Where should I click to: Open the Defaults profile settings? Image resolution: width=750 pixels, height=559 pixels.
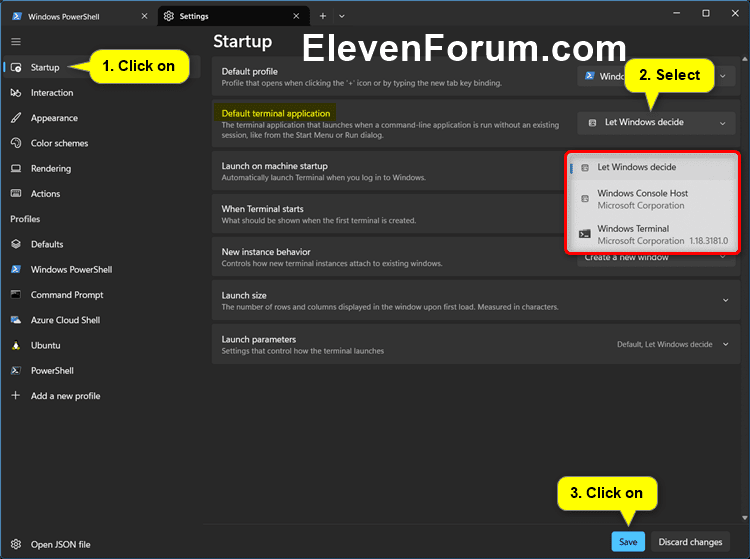[x=101, y=244]
